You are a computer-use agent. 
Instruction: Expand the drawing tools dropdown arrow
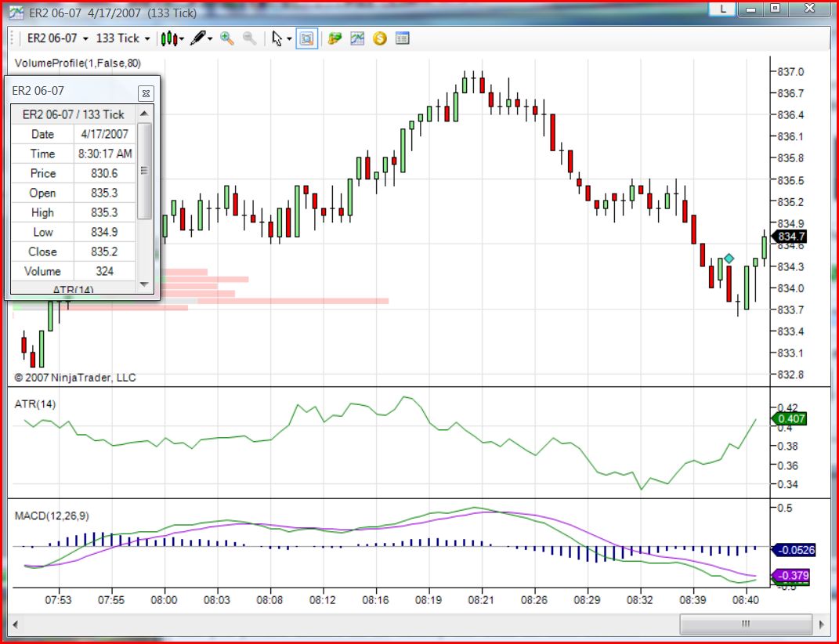pyautogui.click(x=210, y=39)
